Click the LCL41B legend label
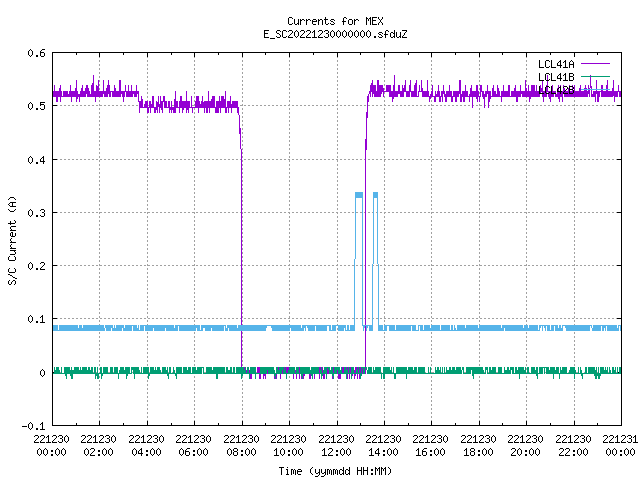640x480 pixels. coord(556,77)
